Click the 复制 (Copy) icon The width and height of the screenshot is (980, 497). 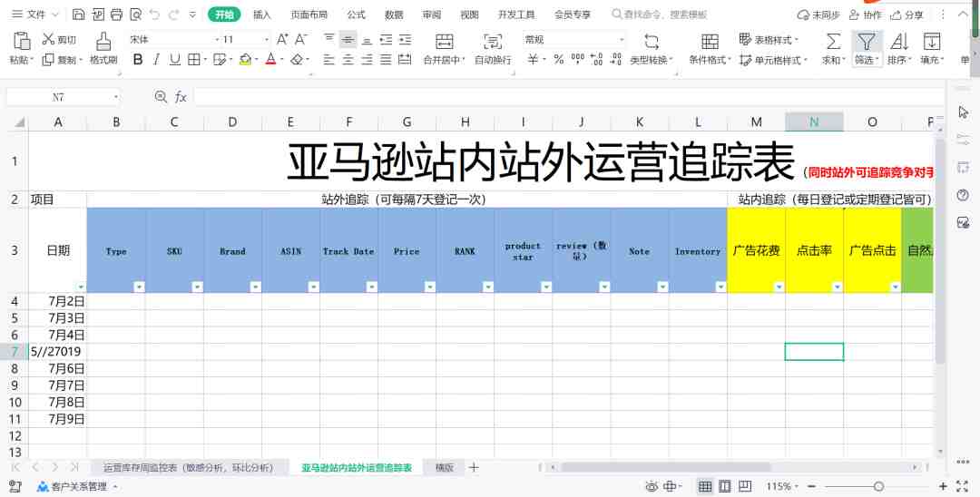(48, 59)
